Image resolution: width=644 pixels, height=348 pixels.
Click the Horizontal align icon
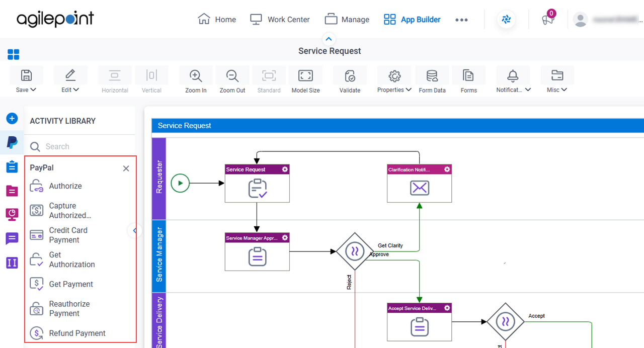point(115,75)
